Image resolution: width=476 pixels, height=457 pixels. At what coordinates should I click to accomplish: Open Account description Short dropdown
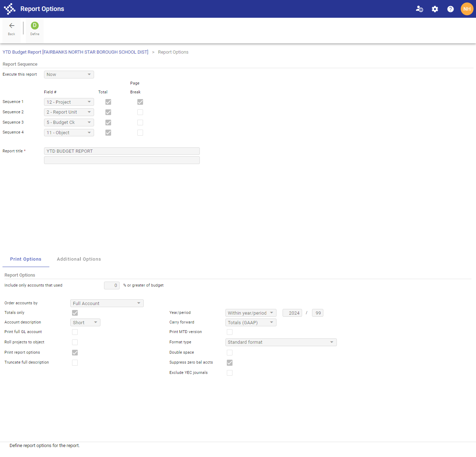pos(85,322)
